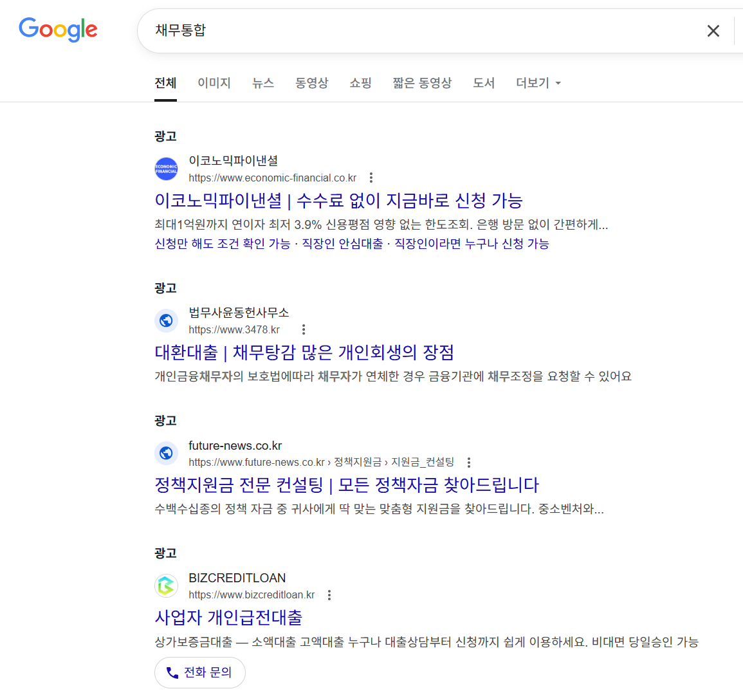Open the three-dot menu beside bizcreditloan.kr
Image resolution: width=743 pixels, height=700 pixels.
pyautogui.click(x=329, y=594)
